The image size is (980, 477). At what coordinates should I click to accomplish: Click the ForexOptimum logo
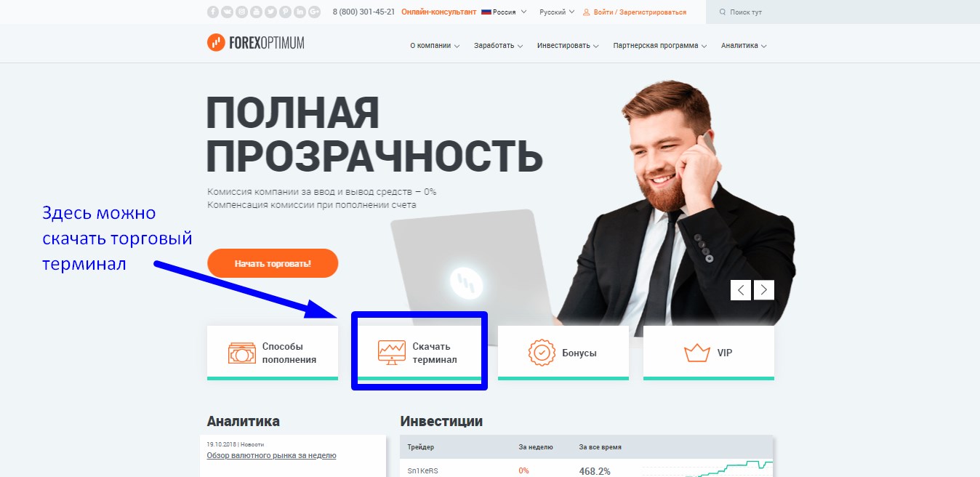click(x=255, y=43)
